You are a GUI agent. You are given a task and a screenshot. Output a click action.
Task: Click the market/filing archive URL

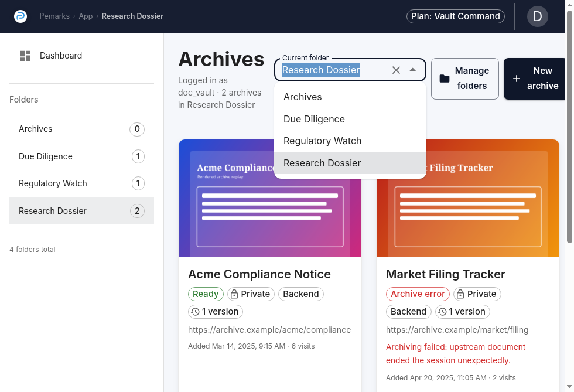pyautogui.click(x=457, y=330)
